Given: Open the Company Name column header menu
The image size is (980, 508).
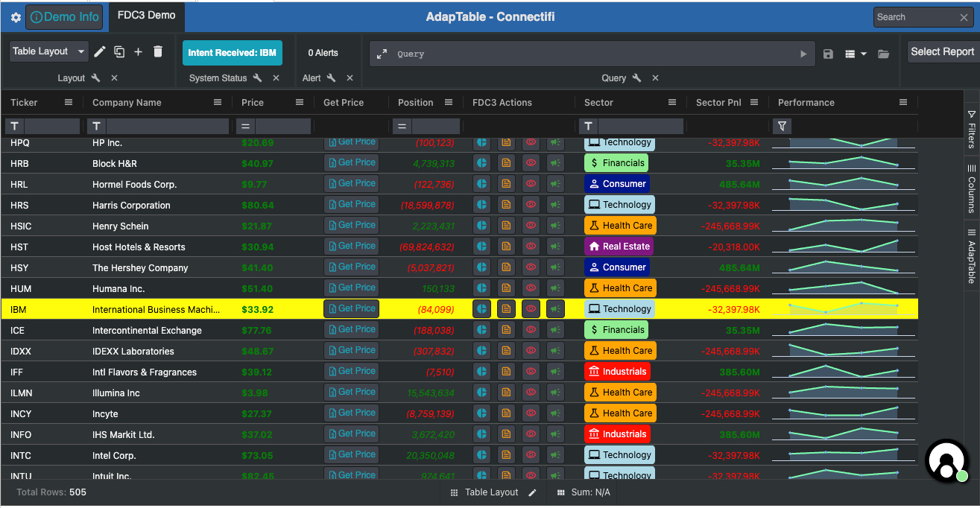Looking at the screenshot, I should click(x=218, y=103).
